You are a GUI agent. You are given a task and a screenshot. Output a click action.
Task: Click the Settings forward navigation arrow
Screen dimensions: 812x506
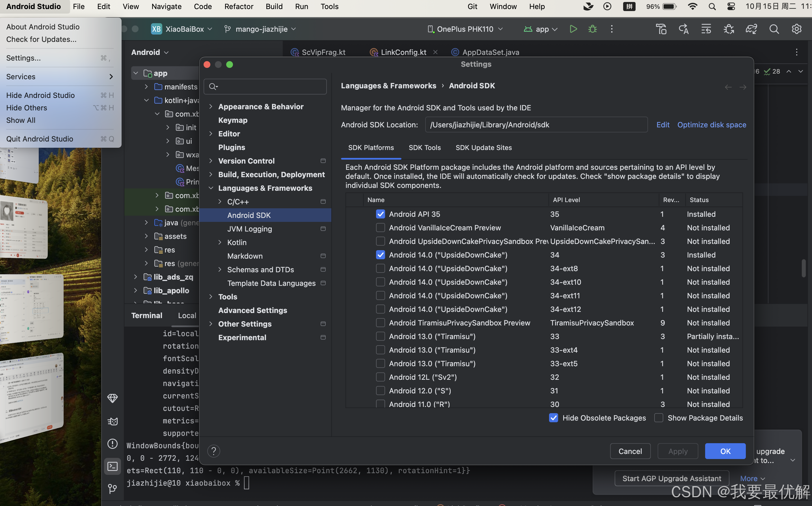(743, 87)
